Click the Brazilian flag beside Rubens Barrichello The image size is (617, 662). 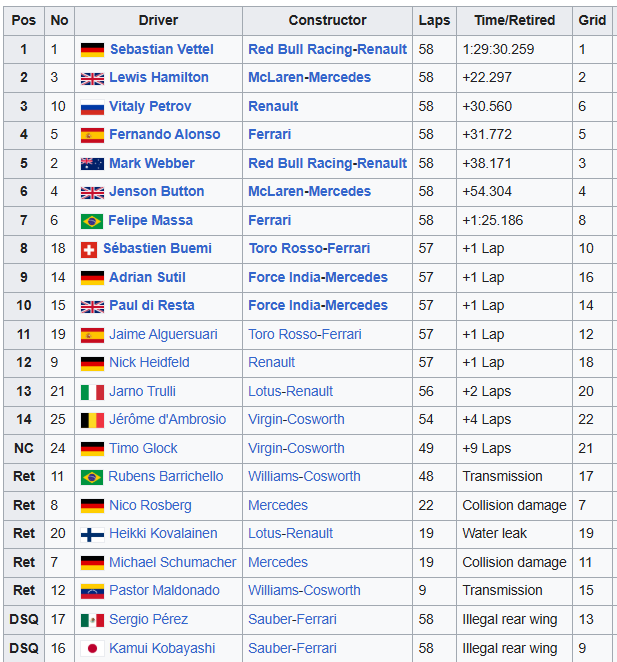coord(92,478)
